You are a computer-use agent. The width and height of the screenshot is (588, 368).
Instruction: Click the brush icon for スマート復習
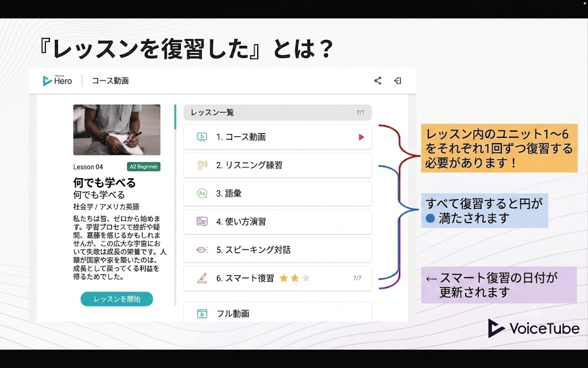pos(202,278)
